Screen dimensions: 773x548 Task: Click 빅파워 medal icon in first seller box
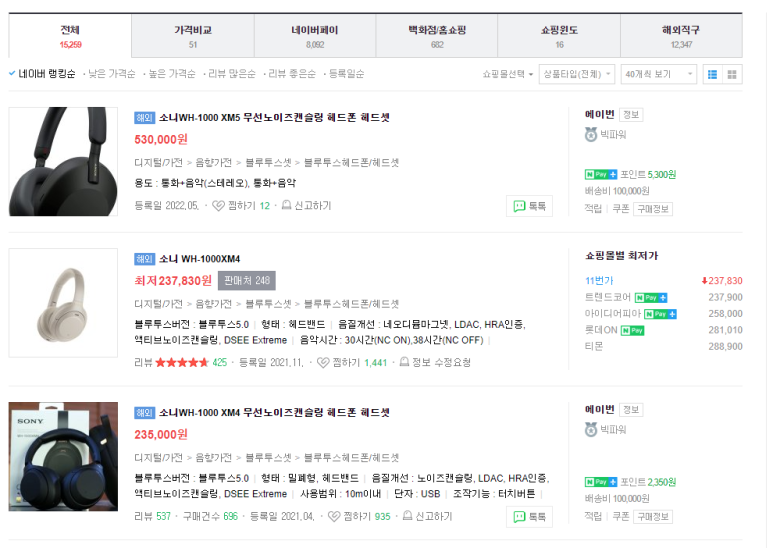591,135
